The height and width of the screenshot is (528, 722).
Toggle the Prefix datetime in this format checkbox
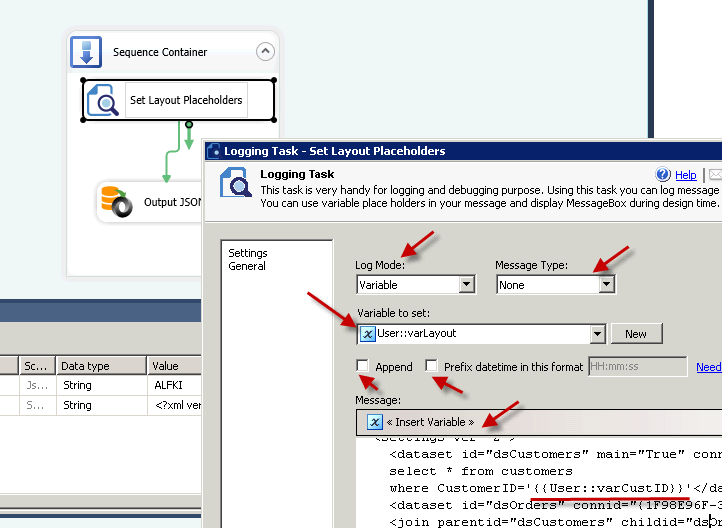[x=432, y=367]
